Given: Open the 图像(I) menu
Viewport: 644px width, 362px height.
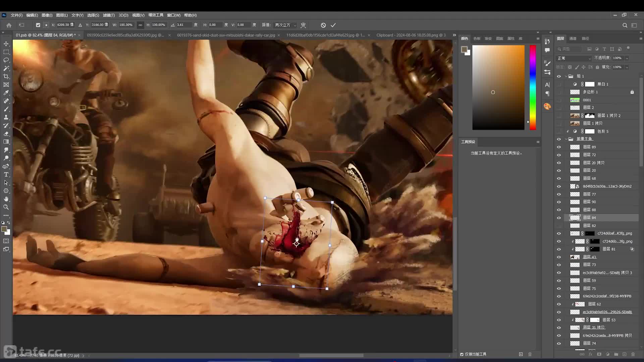Looking at the screenshot, I should [47, 15].
